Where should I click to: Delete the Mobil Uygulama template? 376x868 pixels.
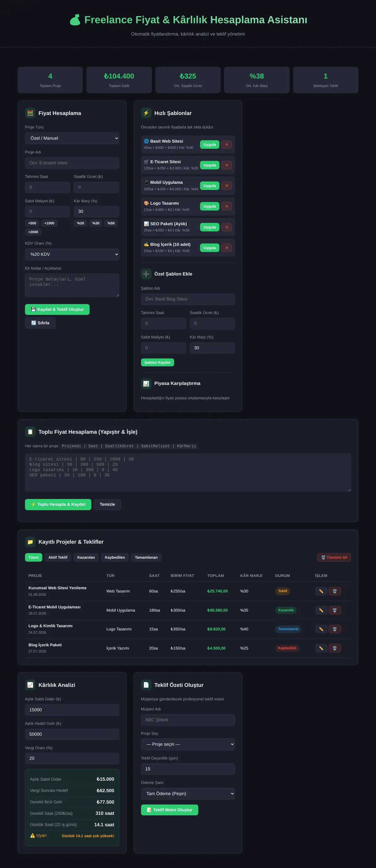(227, 186)
